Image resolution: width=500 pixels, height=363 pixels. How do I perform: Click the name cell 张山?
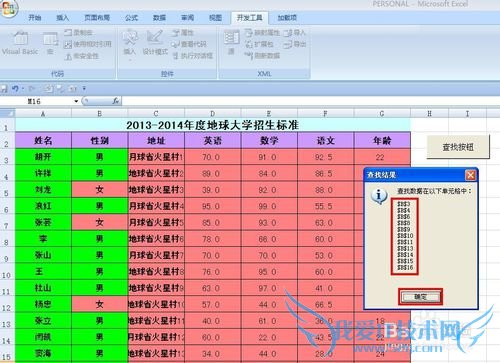point(43,255)
